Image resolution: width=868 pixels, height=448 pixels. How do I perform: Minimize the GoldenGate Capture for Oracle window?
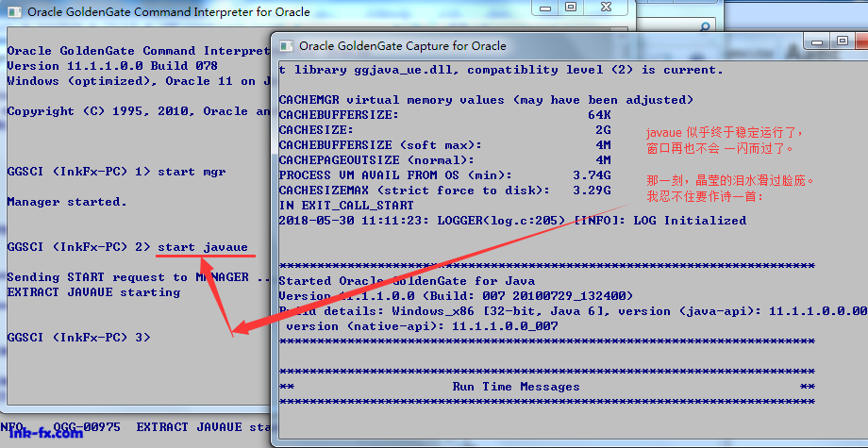coord(817,41)
